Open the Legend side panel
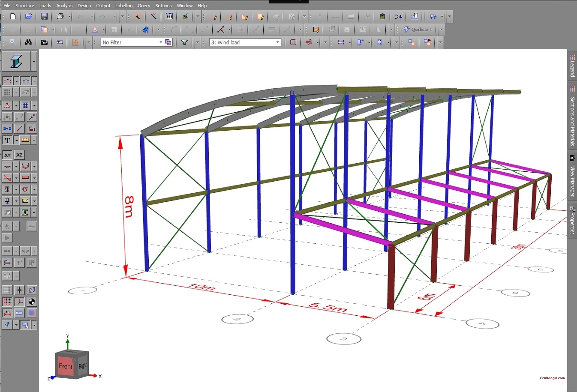The width and height of the screenshot is (577, 392). click(572, 65)
